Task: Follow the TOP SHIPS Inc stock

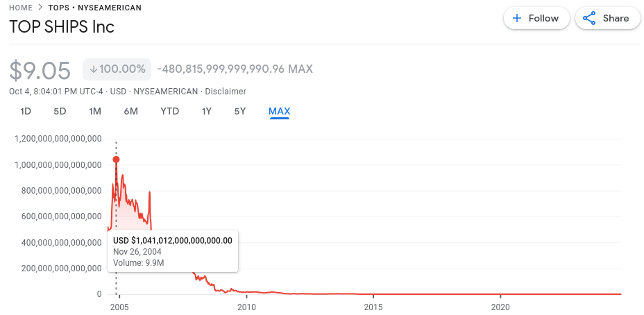Action: point(537,19)
